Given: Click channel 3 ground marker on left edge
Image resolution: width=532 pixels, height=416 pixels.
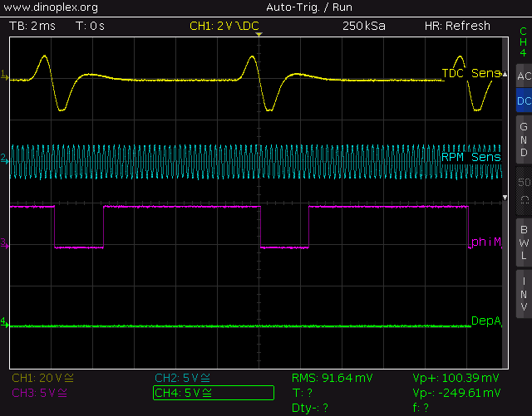Looking at the screenshot, I should pyautogui.click(x=4, y=243).
